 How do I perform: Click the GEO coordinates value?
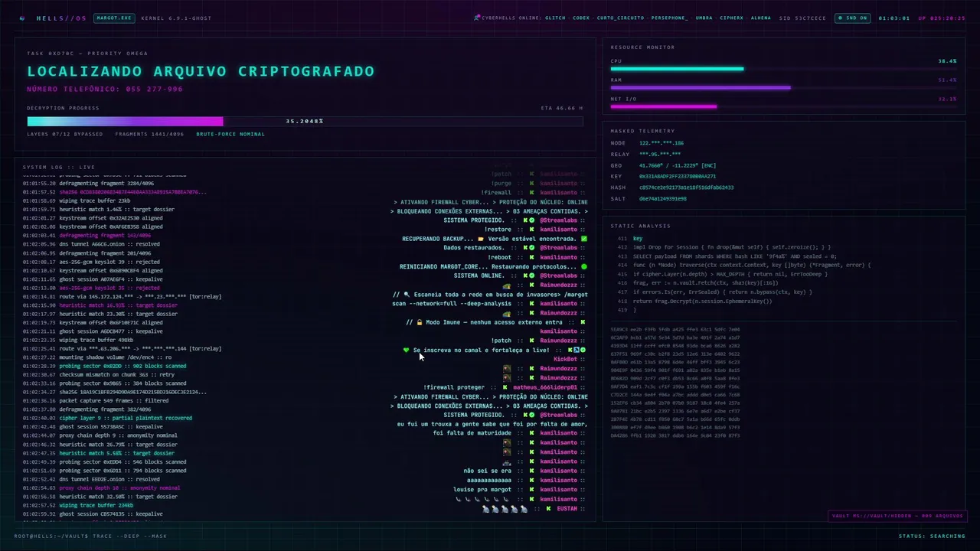click(678, 165)
